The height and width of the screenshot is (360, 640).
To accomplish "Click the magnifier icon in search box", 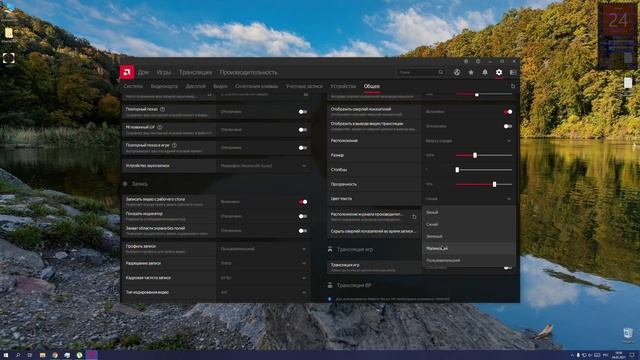I will point(441,72).
